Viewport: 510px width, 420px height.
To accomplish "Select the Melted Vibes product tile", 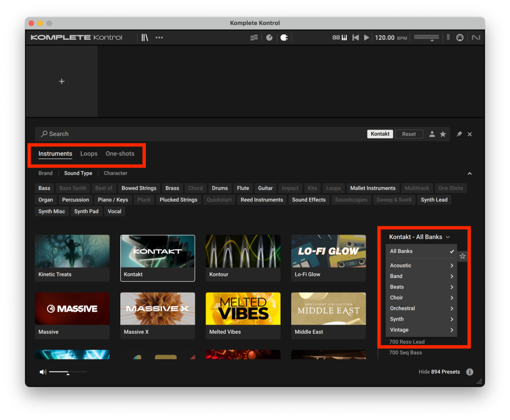I will pos(243,316).
